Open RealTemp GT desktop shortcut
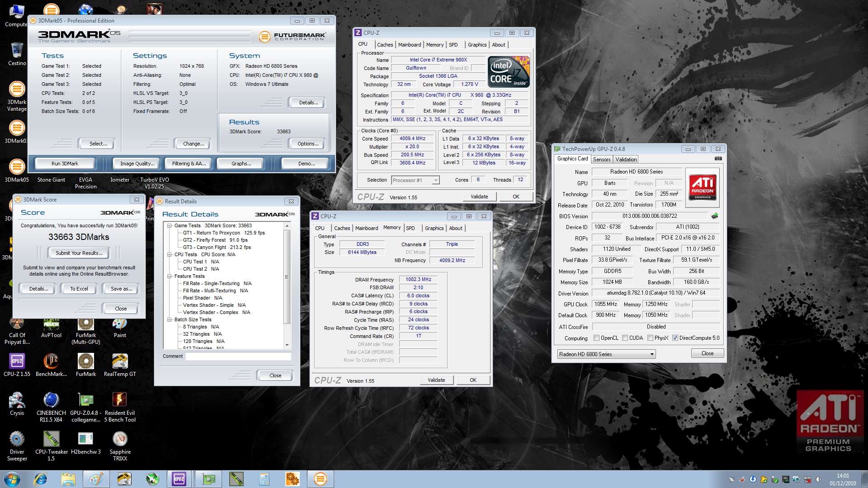Viewport: 868px width, 488px height. pos(120,361)
